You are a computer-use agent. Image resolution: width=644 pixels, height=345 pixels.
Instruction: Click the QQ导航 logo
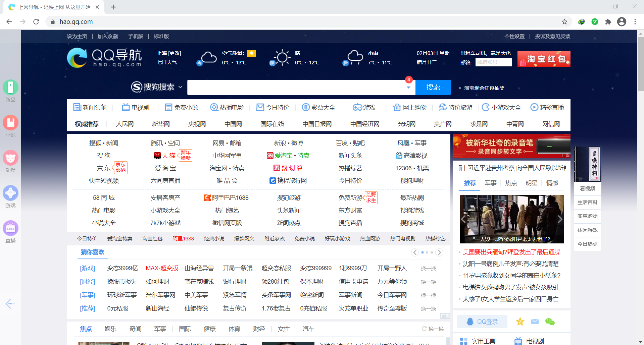point(105,58)
